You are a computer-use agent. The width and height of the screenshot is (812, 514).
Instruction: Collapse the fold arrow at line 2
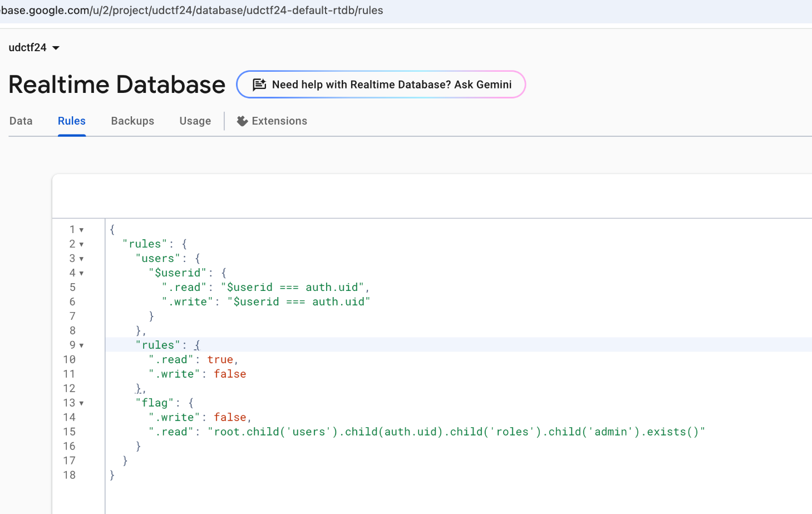coord(81,244)
